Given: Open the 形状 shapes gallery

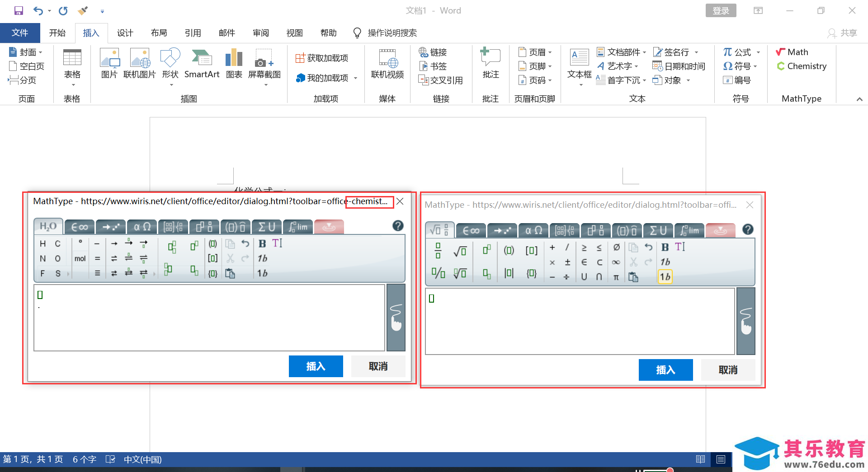Looking at the screenshot, I should [x=170, y=67].
